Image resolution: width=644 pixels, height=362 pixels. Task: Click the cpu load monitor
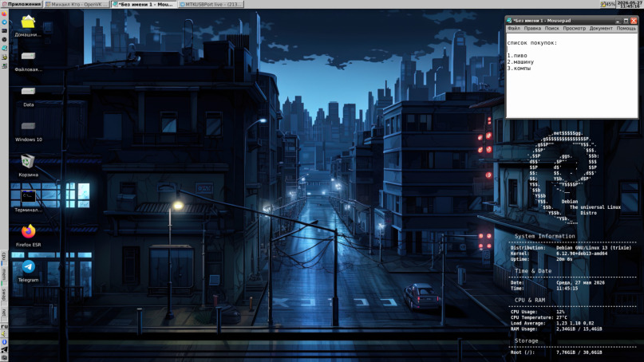click(4, 258)
